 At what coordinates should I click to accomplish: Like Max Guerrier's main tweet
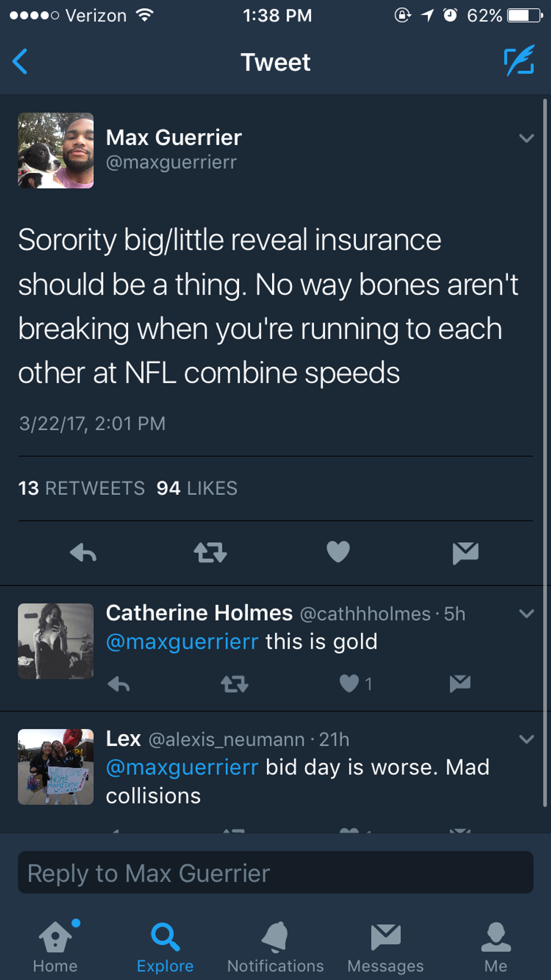click(338, 552)
